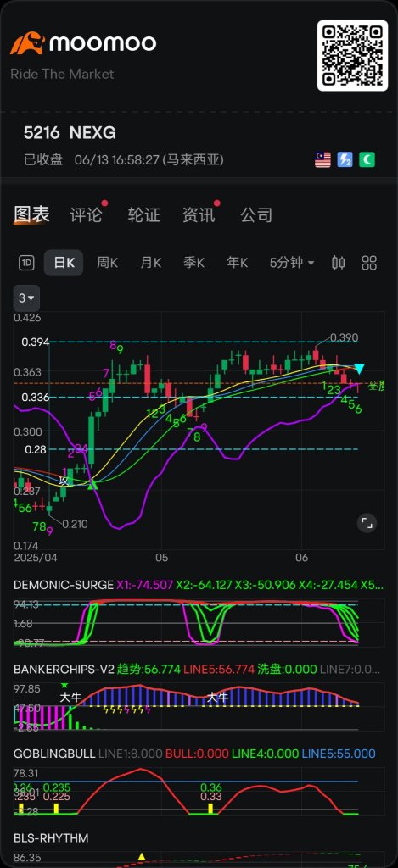Tap the BULL:0.000 value
Image resolution: width=398 pixels, height=868 pixels.
pos(197,754)
